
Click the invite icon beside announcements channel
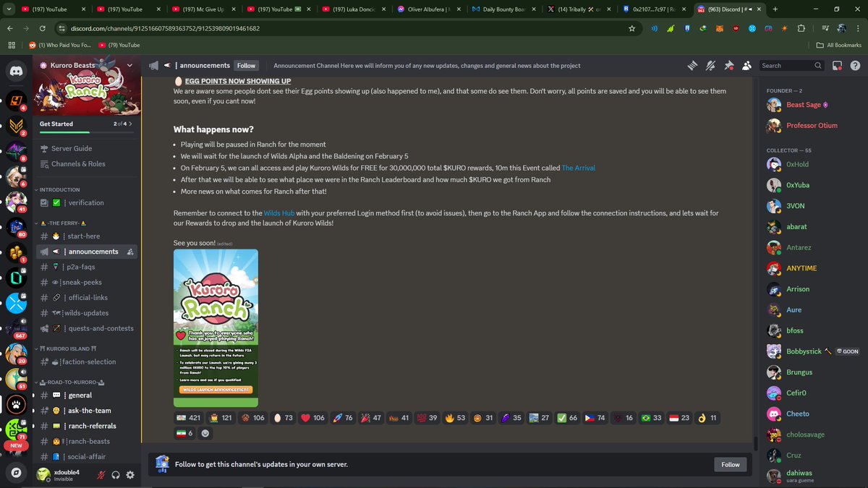(129, 252)
